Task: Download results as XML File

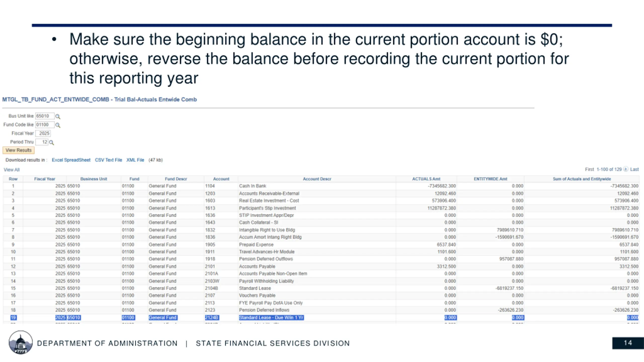Action: point(135,160)
